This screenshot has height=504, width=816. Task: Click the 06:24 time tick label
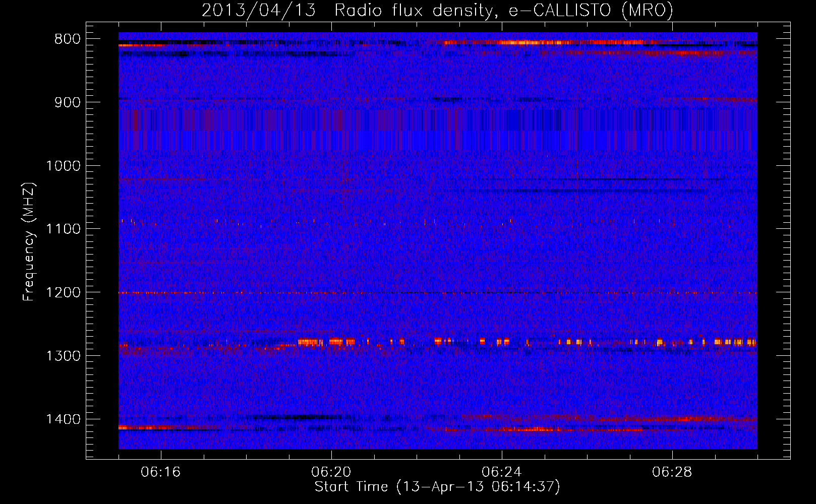pos(502,472)
